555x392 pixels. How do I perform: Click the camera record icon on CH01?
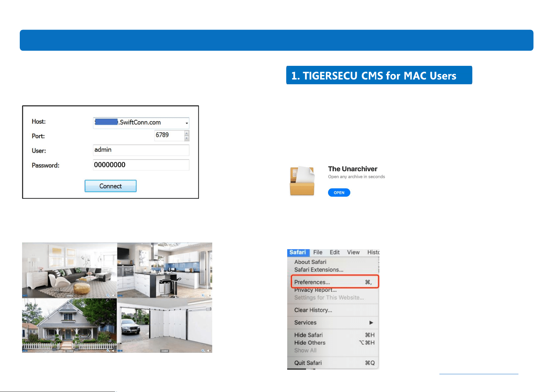pyautogui.click(x=25, y=296)
